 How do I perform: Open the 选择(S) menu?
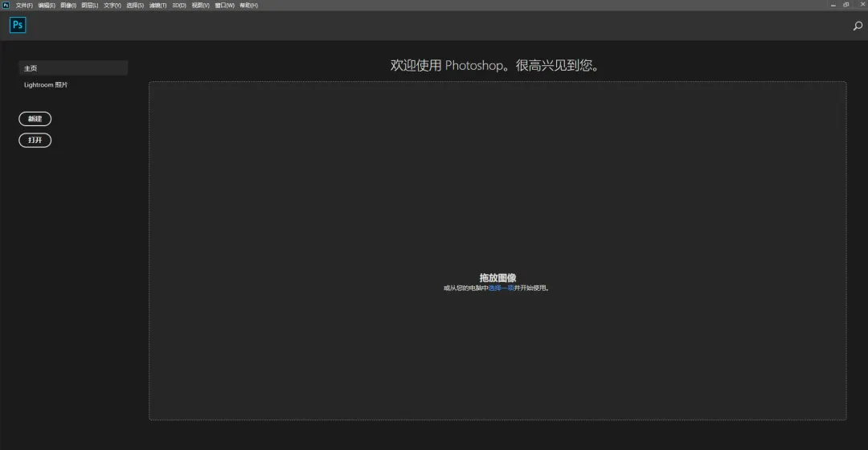click(135, 5)
